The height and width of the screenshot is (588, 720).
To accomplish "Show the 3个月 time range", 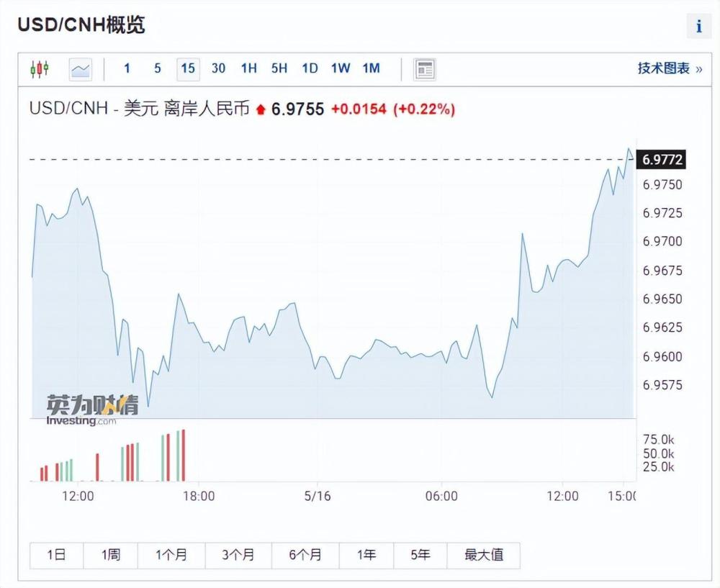I will (238, 555).
